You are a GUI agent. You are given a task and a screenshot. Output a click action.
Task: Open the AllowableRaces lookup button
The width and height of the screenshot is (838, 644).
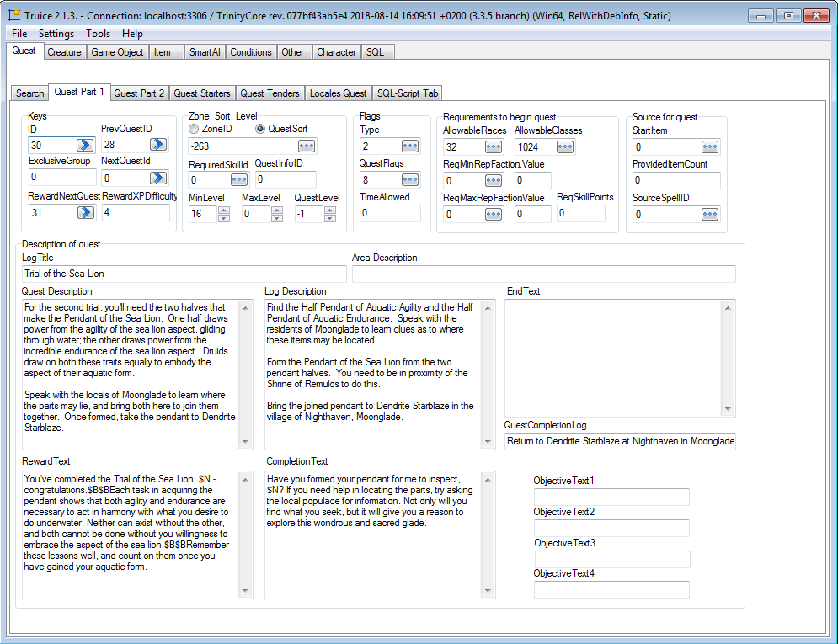click(494, 146)
